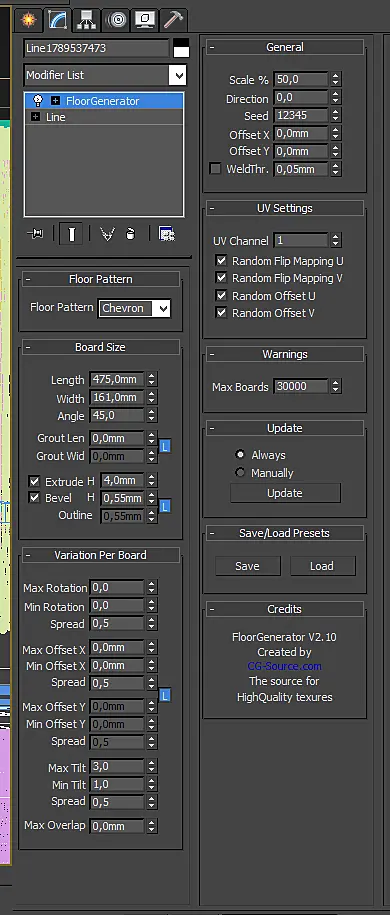Viewport: 390px width, 915px height.
Task: Click the Width spinner arrows
Action: tap(152, 397)
